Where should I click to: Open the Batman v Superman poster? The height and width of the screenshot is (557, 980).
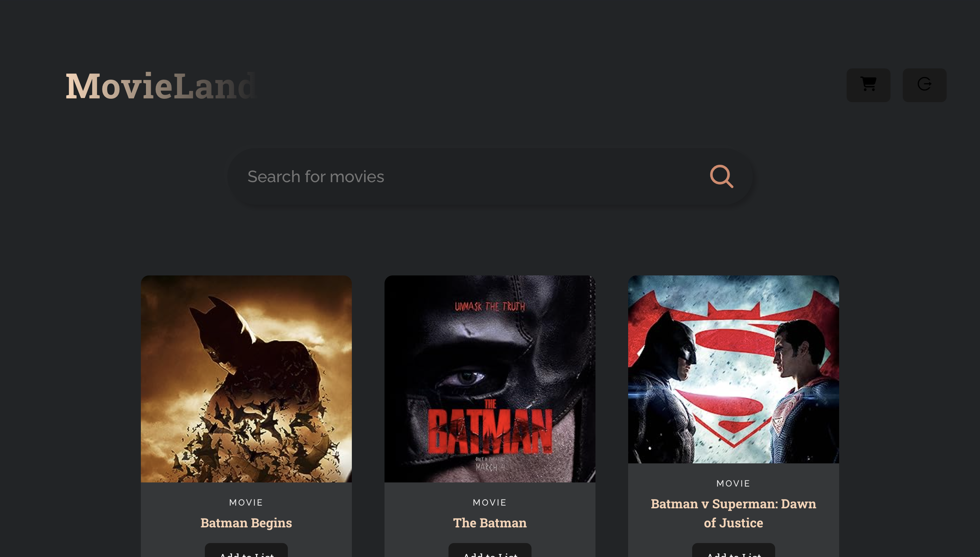(x=733, y=369)
